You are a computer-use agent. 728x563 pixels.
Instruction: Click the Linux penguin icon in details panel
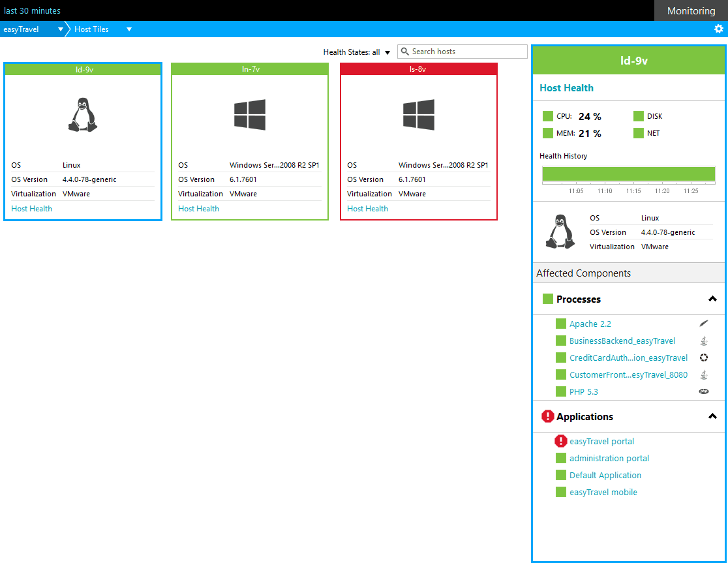tap(560, 231)
